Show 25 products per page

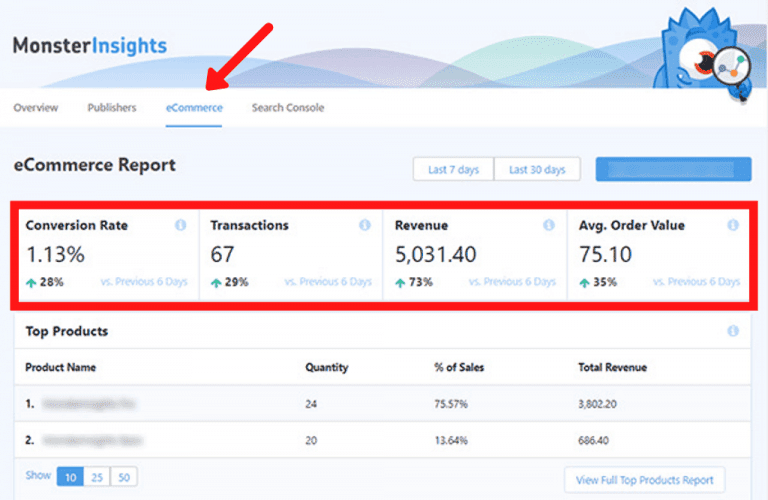97,477
